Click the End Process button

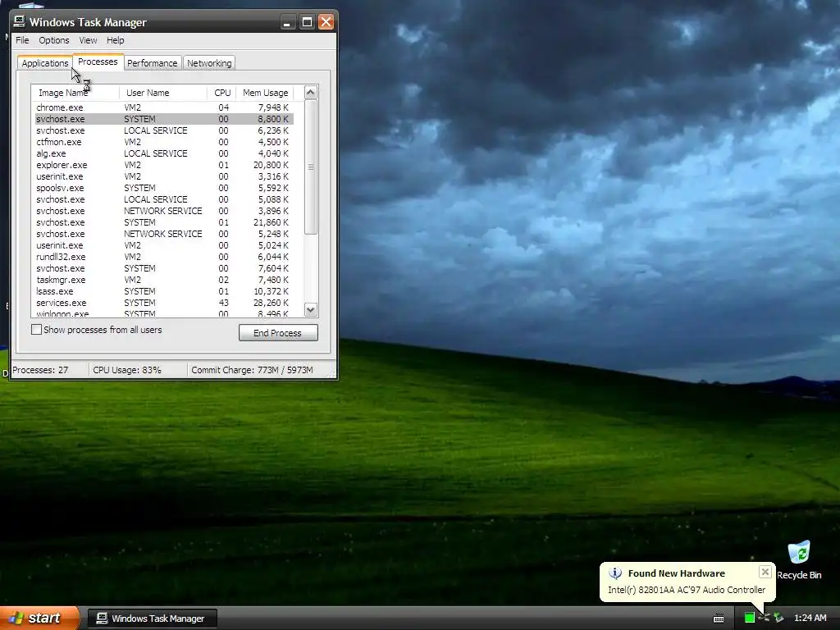pos(278,333)
